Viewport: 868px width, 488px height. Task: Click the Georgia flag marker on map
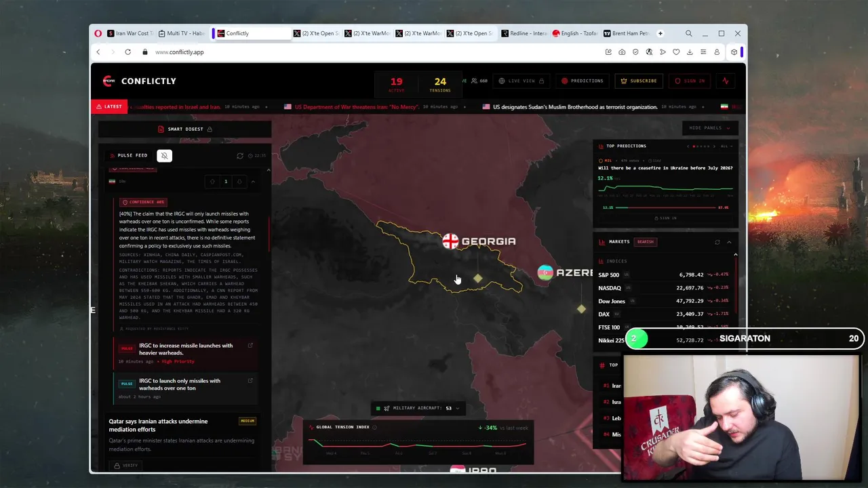click(x=450, y=241)
